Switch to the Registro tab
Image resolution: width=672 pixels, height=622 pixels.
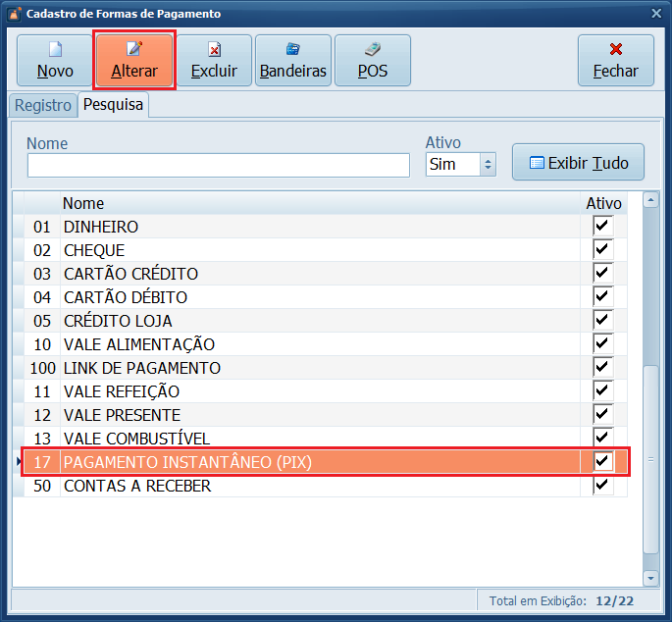42,105
